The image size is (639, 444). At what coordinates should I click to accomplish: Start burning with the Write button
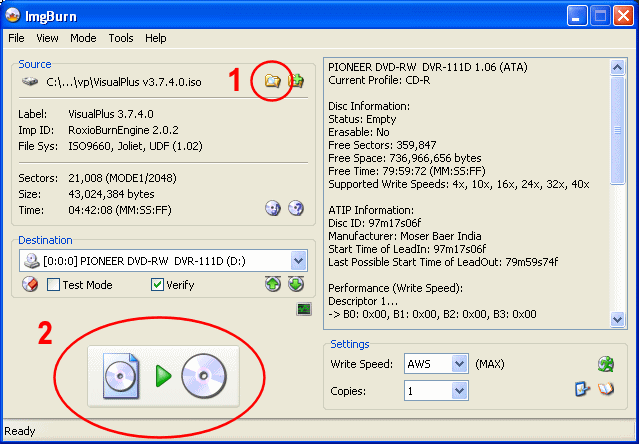click(x=163, y=376)
